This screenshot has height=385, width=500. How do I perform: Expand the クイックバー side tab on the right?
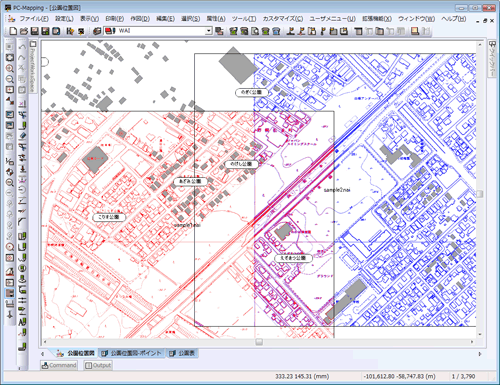coord(492,59)
